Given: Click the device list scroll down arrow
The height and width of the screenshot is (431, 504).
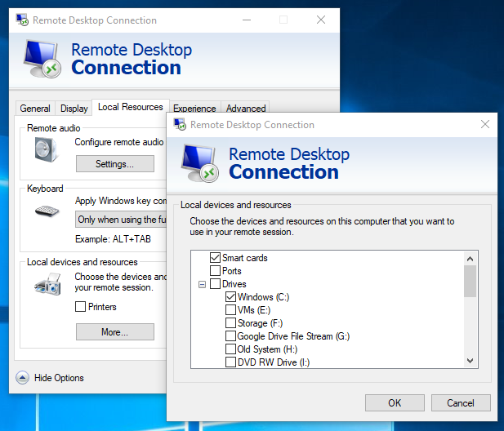Looking at the screenshot, I should click(x=470, y=361).
